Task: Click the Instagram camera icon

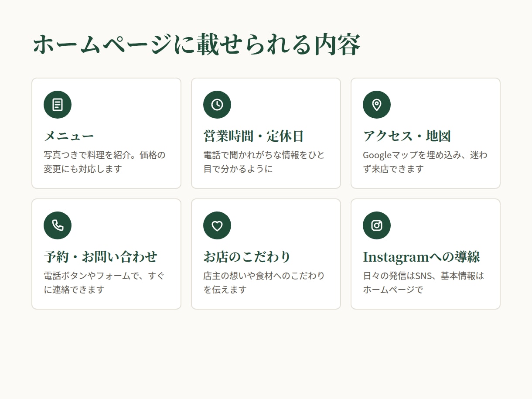Action: (x=377, y=225)
